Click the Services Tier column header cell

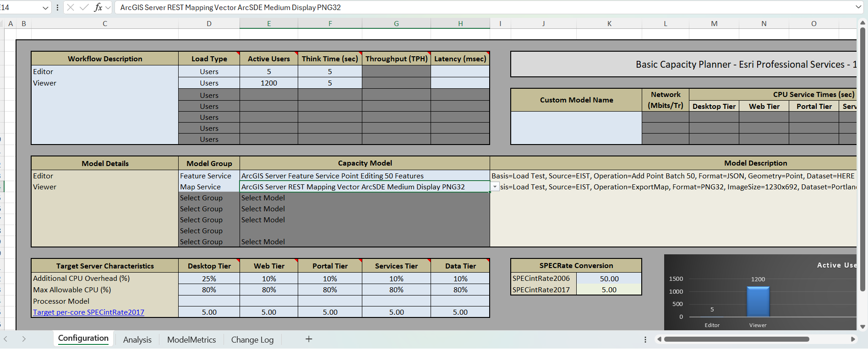coord(396,266)
